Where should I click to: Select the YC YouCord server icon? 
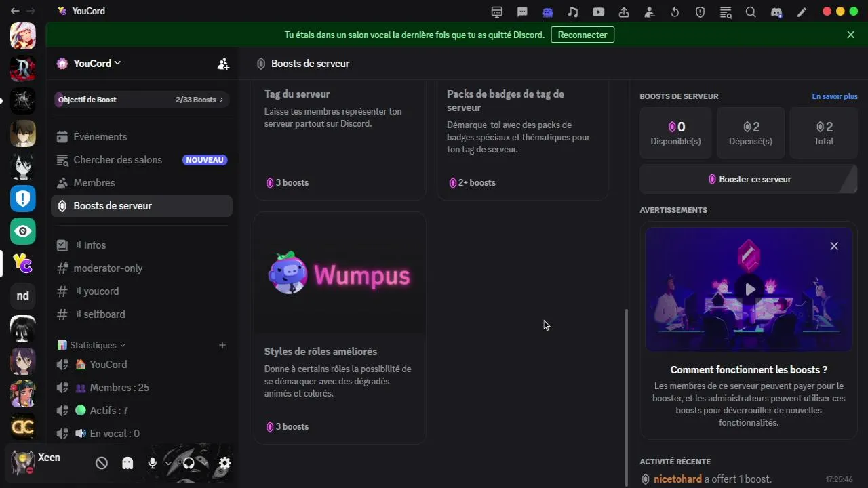(x=23, y=264)
